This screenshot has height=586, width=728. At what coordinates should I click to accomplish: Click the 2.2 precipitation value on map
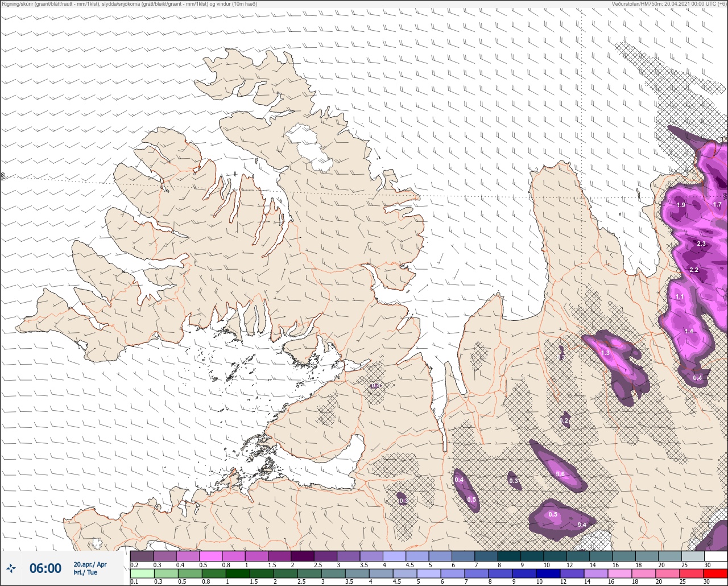694,270
